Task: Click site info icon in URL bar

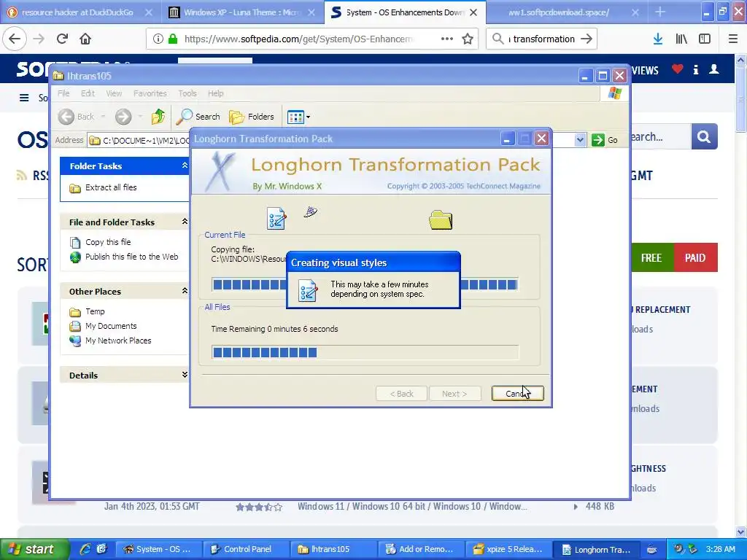Action: click(158, 39)
